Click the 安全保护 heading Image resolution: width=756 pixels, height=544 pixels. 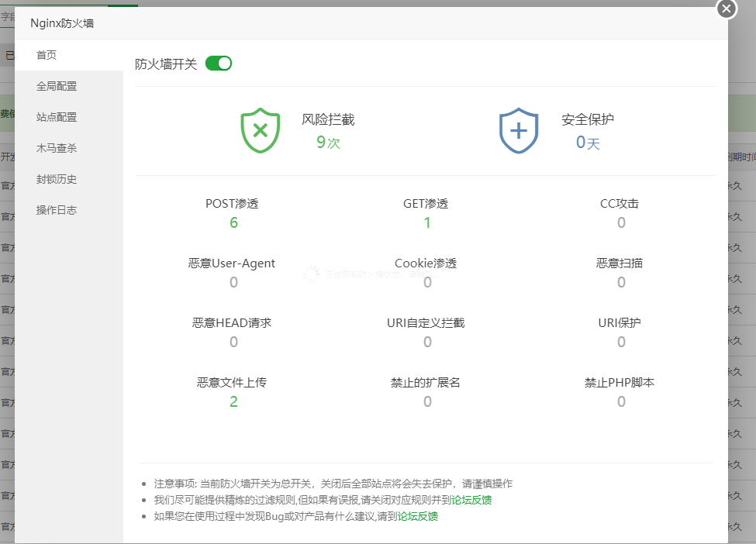588,119
